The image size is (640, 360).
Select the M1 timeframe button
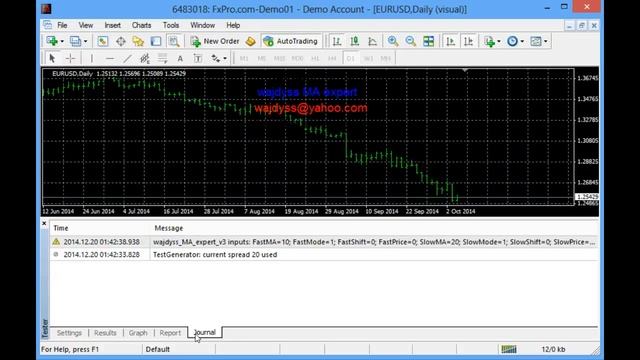[x=244, y=58]
